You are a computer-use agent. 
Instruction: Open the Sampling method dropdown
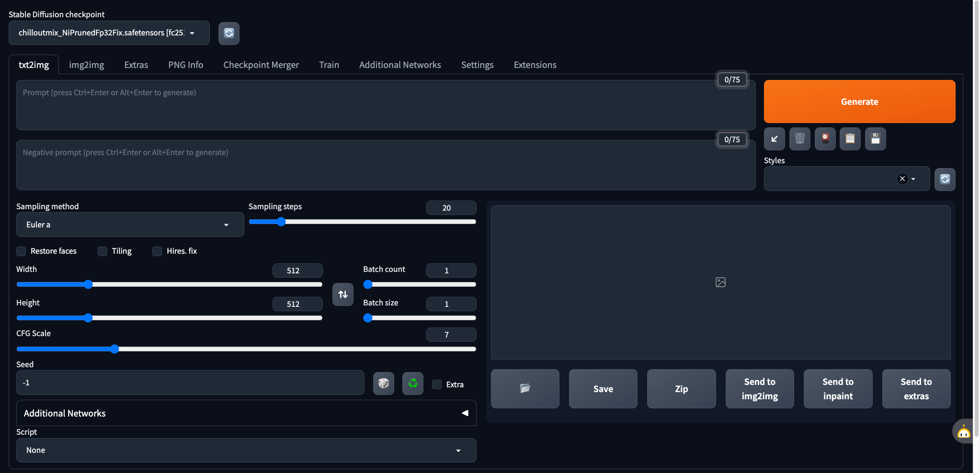tap(130, 225)
